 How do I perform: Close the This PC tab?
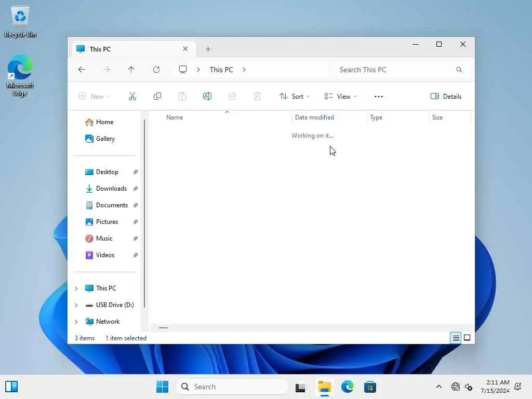(x=185, y=49)
